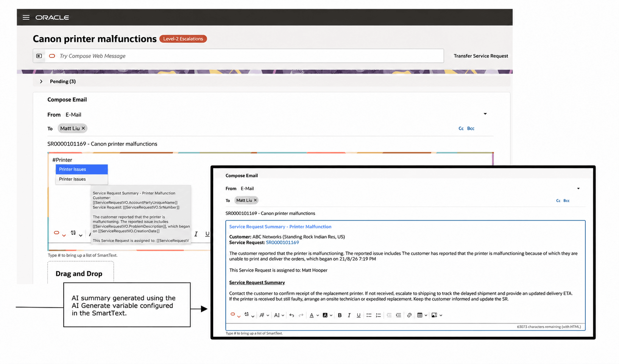Select second Printer Issues SmartText entry
This screenshot has width=619, height=364.
[82, 179]
